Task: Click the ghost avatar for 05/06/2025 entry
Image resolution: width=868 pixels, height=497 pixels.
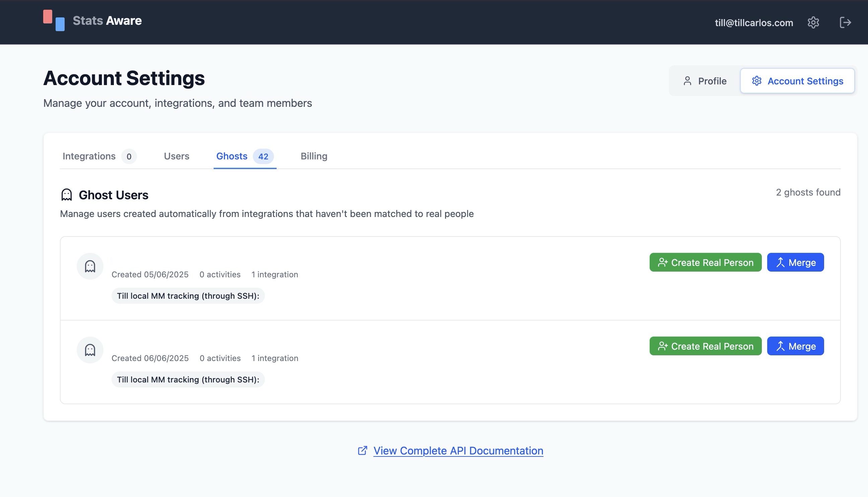Action: point(90,266)
